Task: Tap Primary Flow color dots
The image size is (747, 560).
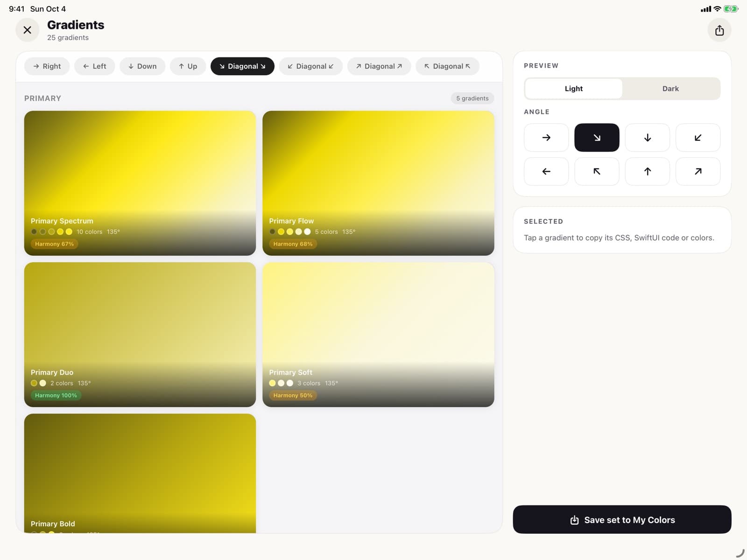Action: pos(290,231)
